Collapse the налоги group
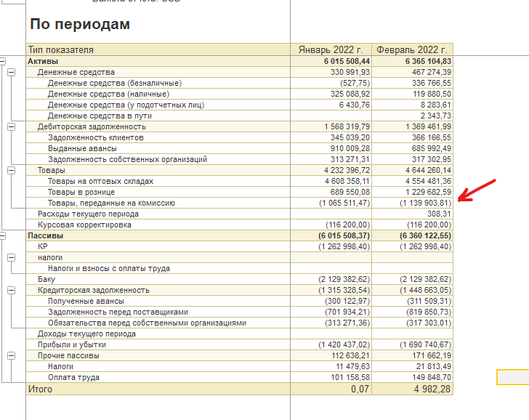Viewport: 529px width, 420px height. click(x=11, y=257)
